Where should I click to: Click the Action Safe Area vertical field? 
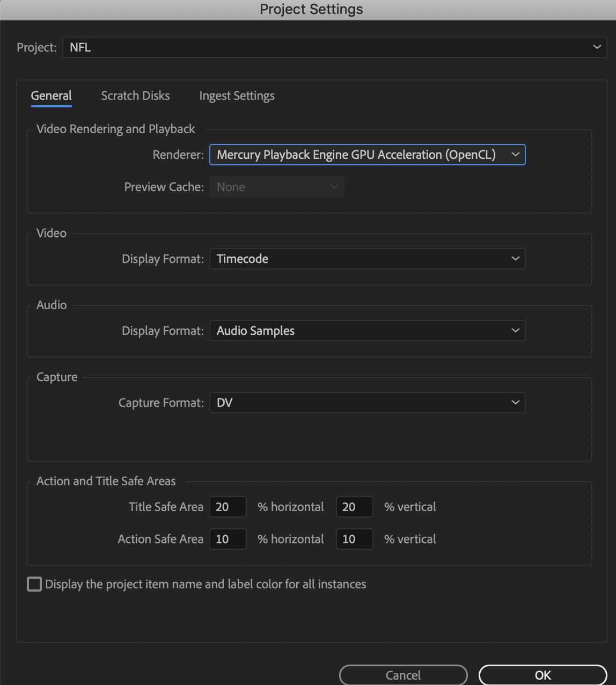354,539
